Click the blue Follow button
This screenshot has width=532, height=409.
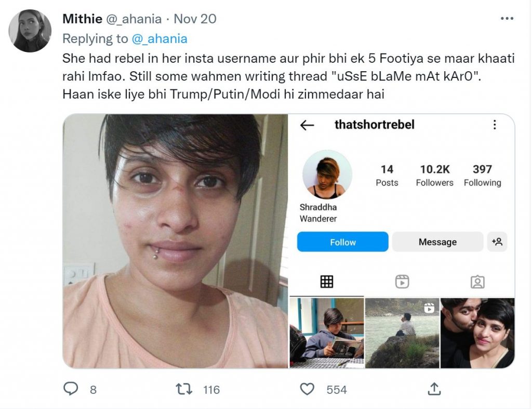pyautogui.click(x=343, y=242)
